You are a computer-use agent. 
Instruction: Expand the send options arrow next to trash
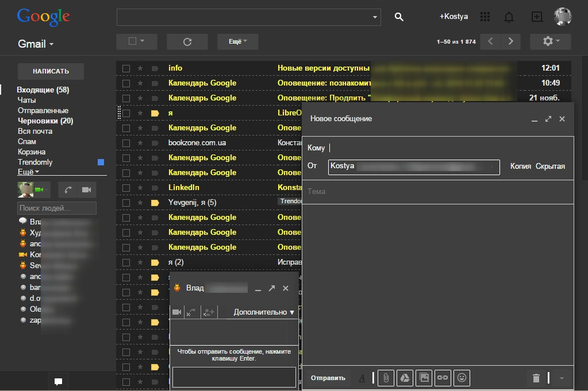[x=562, y=378]
